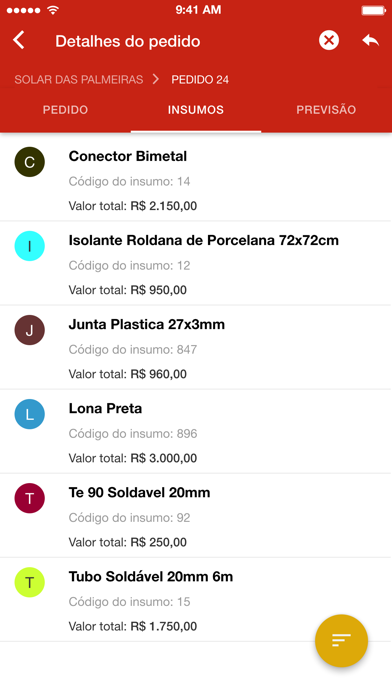
Task: Tap the dark olive C avatar
Action: pos(29,162)
